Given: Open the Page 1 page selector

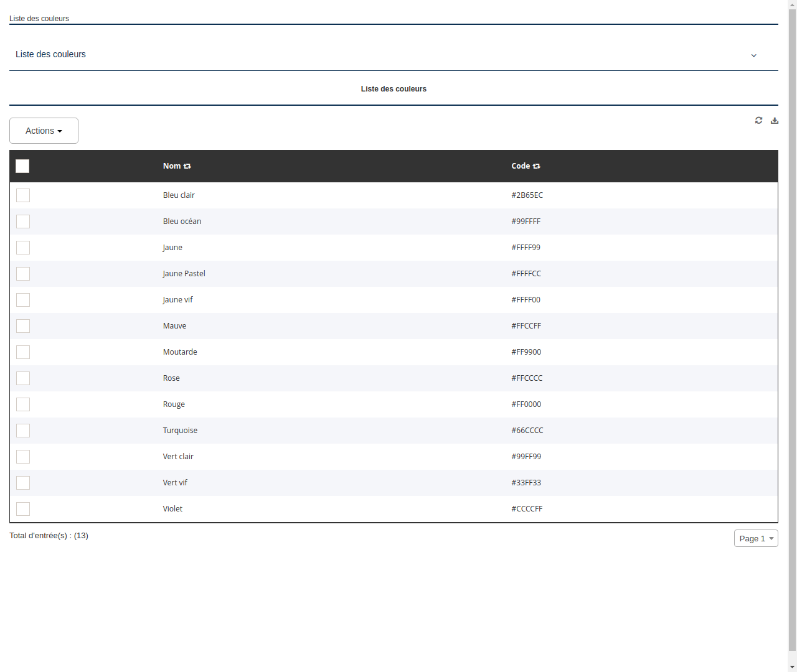Looking at the screenshot, I should coord(755,538).
